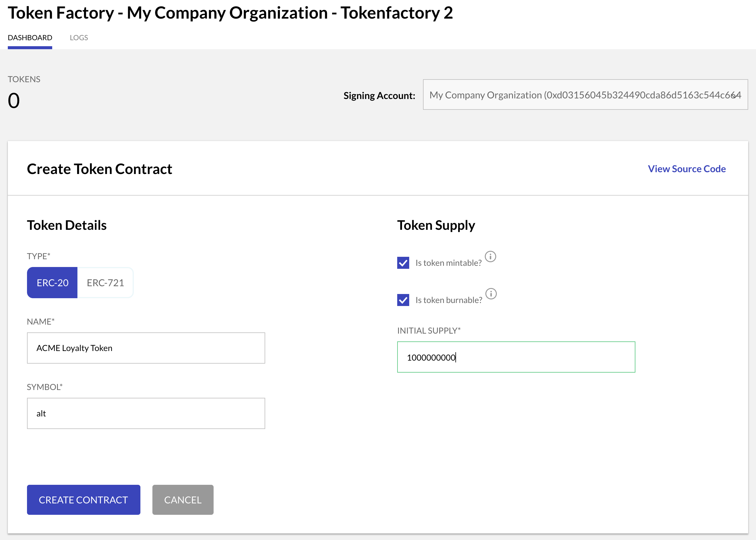Toggle Is token mintable checkbox

pyautogui.click(x=403, y=262)
